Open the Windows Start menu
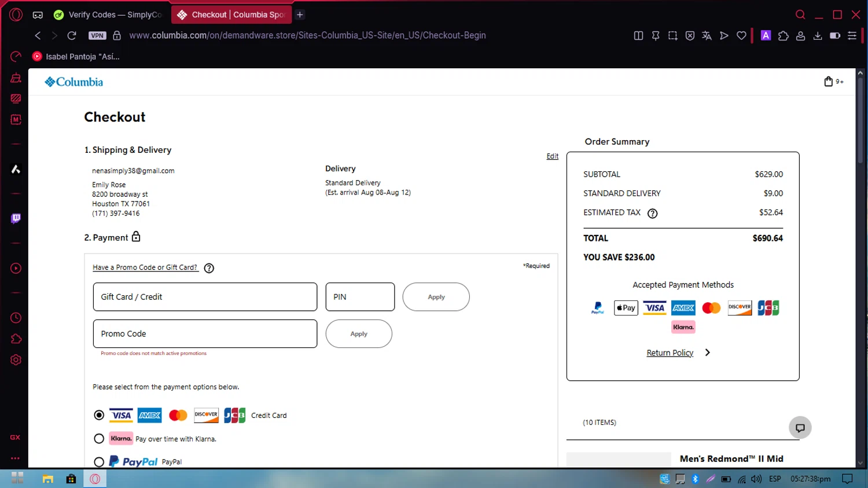 tap(17, 478)
